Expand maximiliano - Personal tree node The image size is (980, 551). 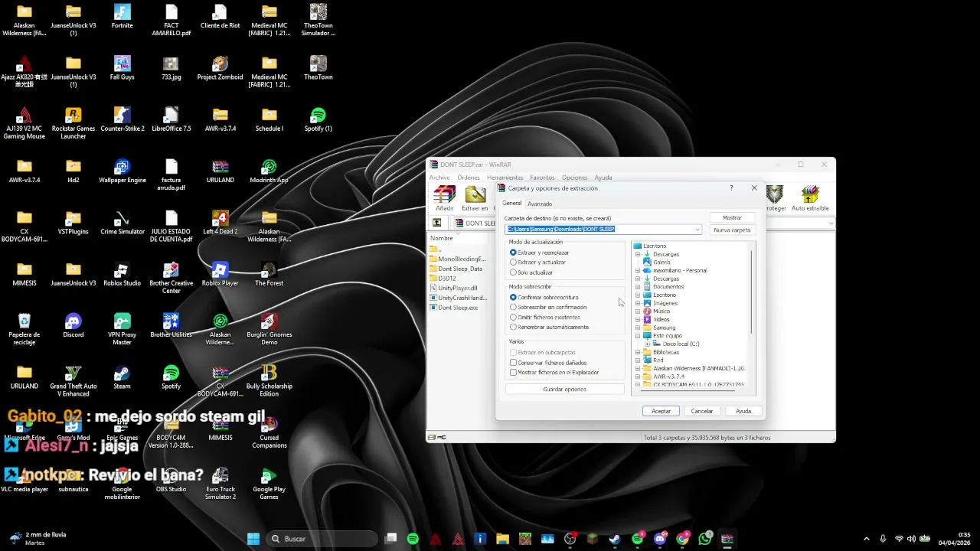(x=638, y=270)
